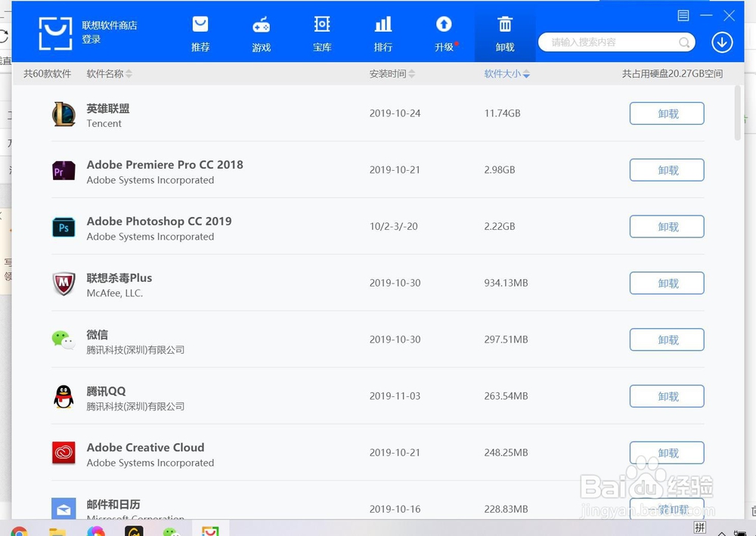Click the 登录 login link

[91, 39]
